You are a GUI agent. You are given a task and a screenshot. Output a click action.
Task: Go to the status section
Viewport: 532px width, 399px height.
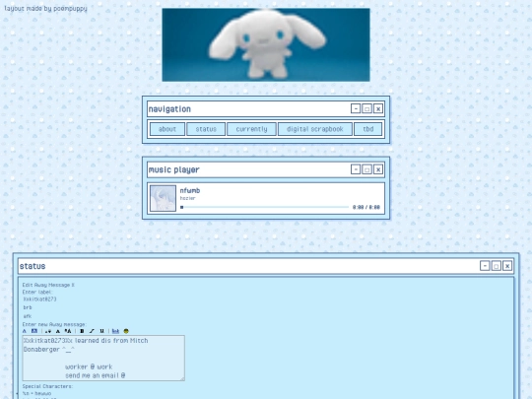206,129
